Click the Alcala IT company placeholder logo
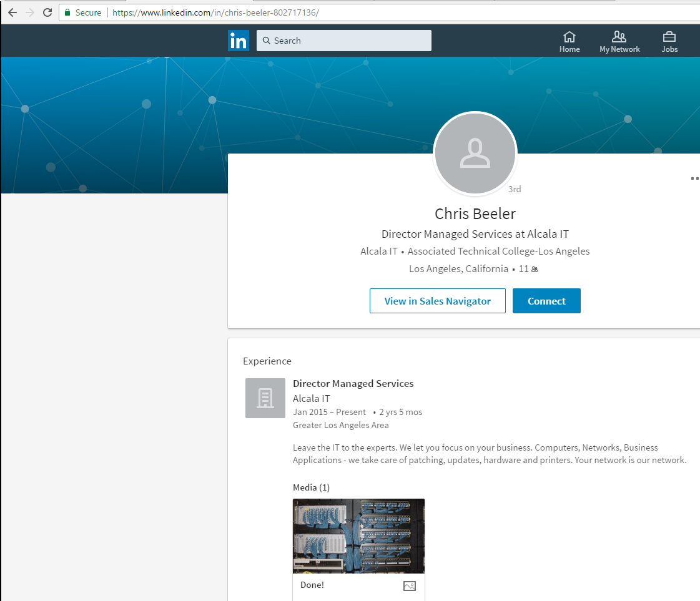This screenshot has height=601, width=700. [265, 398]
